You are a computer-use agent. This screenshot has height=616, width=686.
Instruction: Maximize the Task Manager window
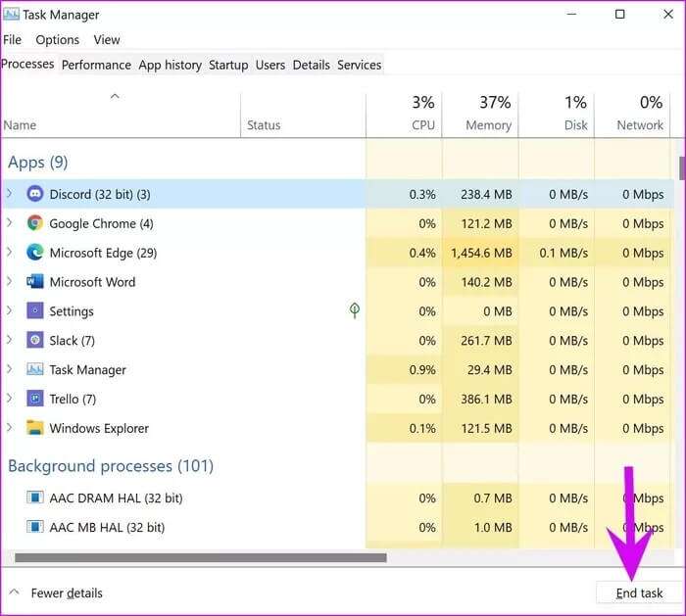pyautogui.click(x=619, y=14)
